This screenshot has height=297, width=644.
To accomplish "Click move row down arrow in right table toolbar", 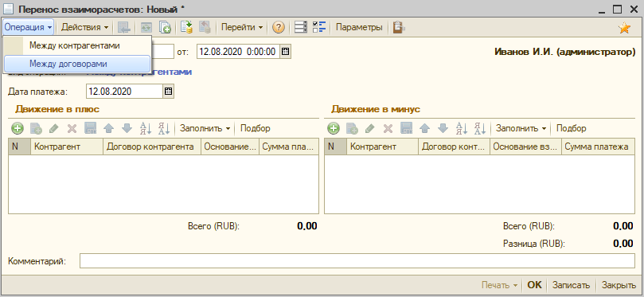I will coord(443,128).
